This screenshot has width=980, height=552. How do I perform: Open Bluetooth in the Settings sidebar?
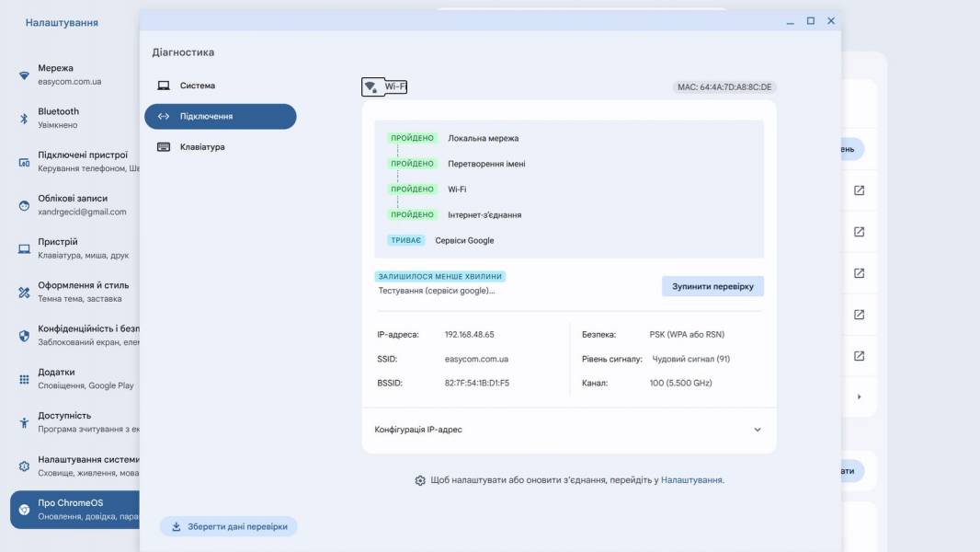[x=75, y=118]
